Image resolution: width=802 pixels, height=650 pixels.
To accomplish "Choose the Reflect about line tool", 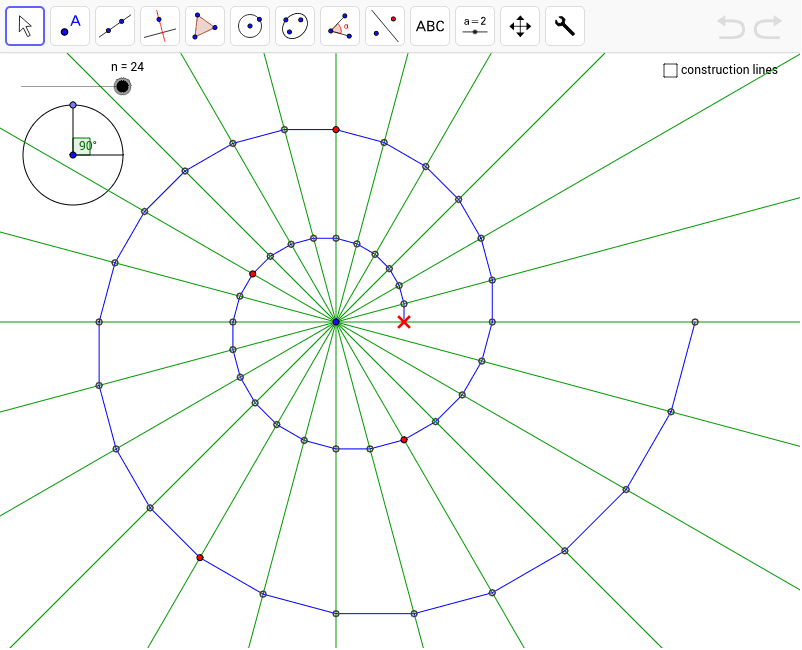I will click(x=385, y=26).
